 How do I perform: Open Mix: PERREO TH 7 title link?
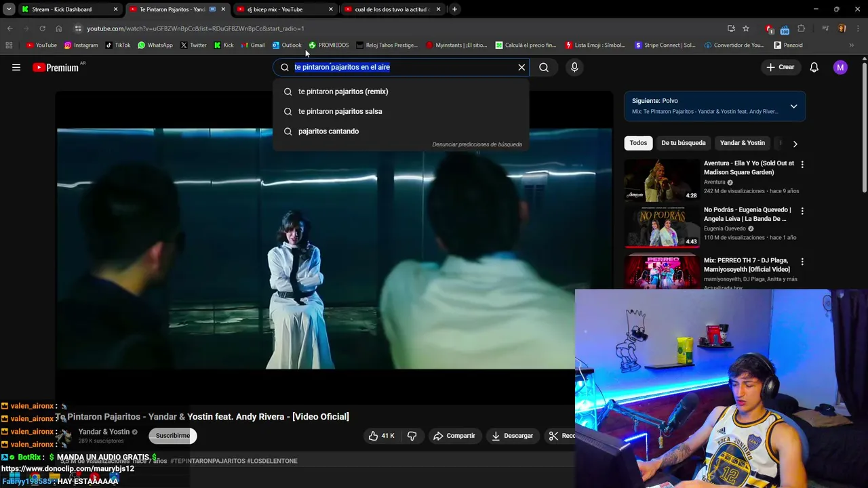pos(747,265)
